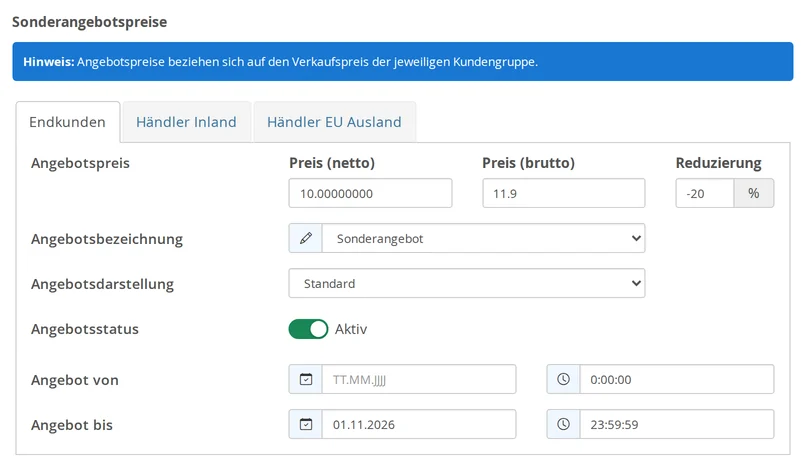Click the Preis (brutto) column heading
Image resolution: width=805 pixels, height=463 pixels.
pos(528,163)
